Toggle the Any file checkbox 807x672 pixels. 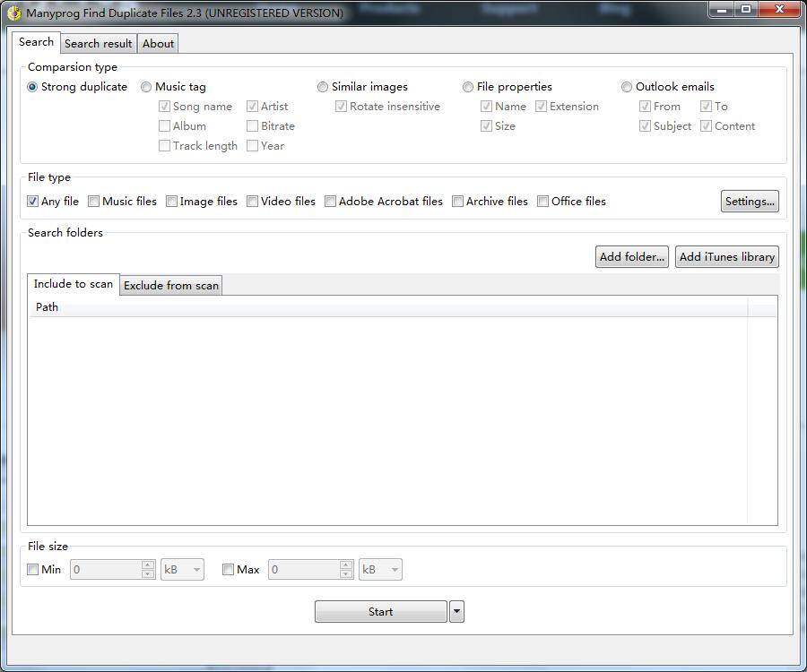click(32, 201)
